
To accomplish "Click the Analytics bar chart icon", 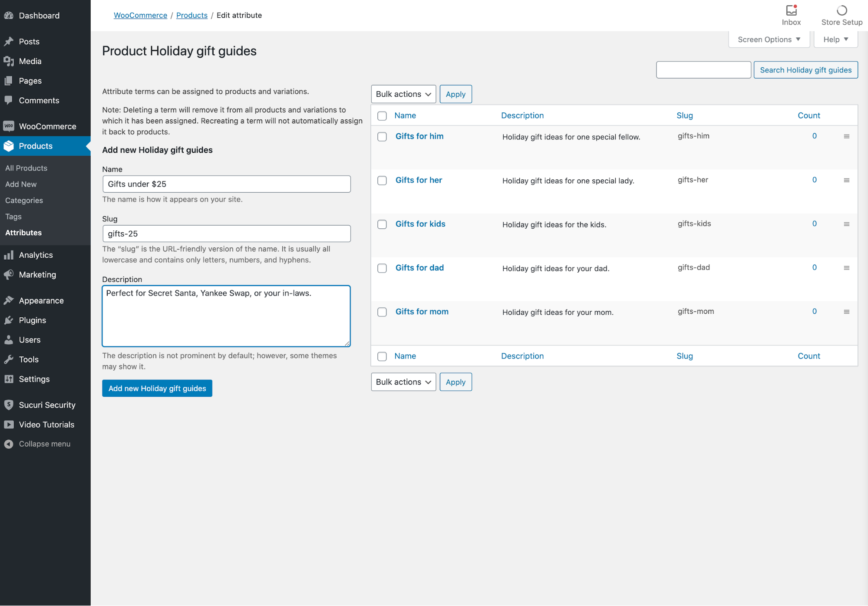I will pyautogui.click(x=9, y=255).
